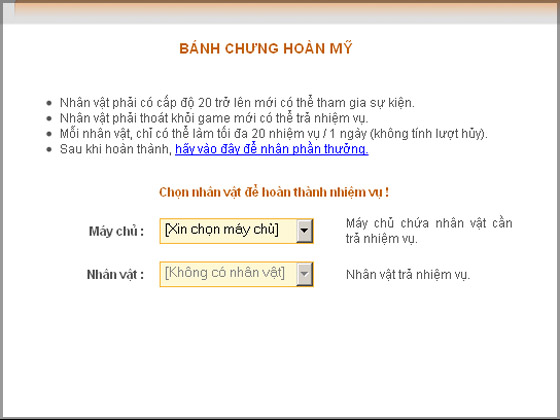Image resolution: width=560 pixels, height=420 pixels.
Task: Click the bullet point before the 'thoát khỏi game' rule
Action: click(49, 119)
